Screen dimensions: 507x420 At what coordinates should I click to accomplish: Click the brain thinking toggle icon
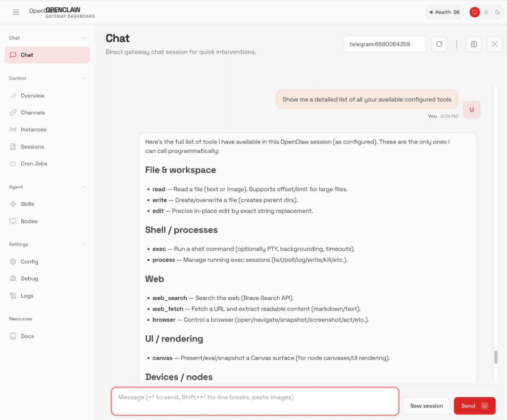pyautogui.click(x=474, y=44)
